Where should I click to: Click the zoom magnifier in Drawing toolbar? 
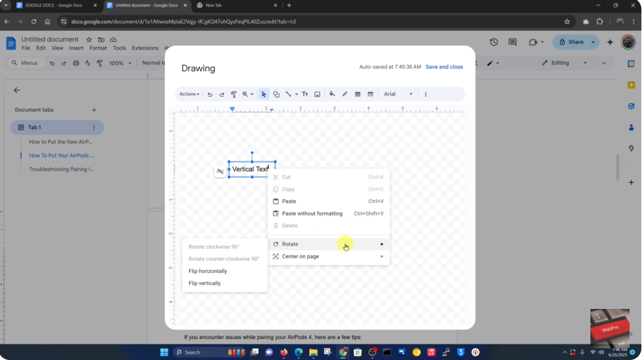(x=245, y=94)
